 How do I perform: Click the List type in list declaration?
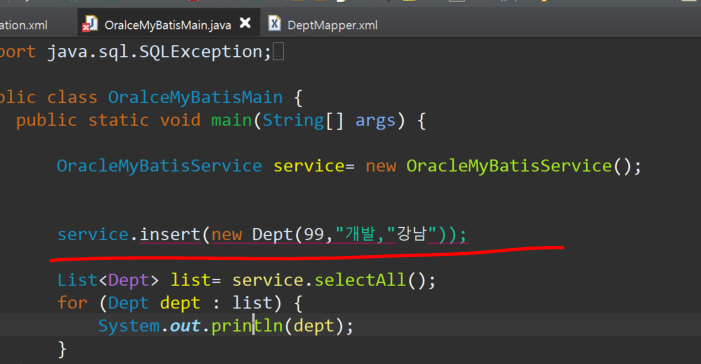coord(77,280)
